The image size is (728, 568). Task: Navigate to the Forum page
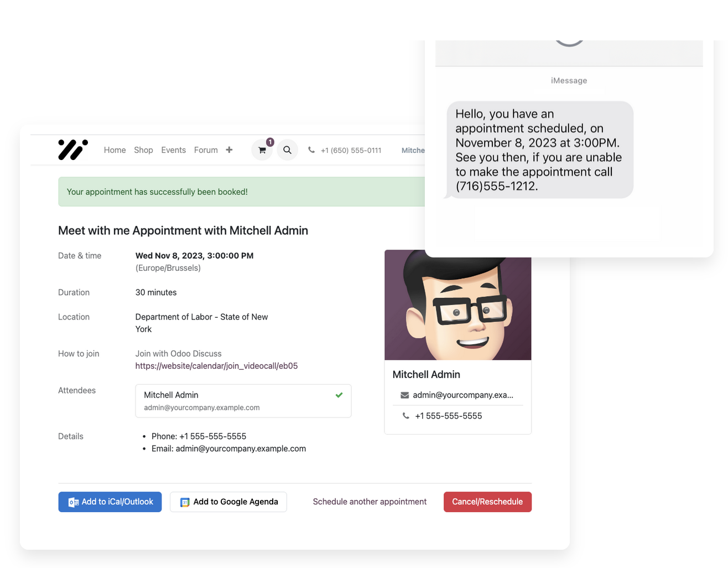point(206,150)
